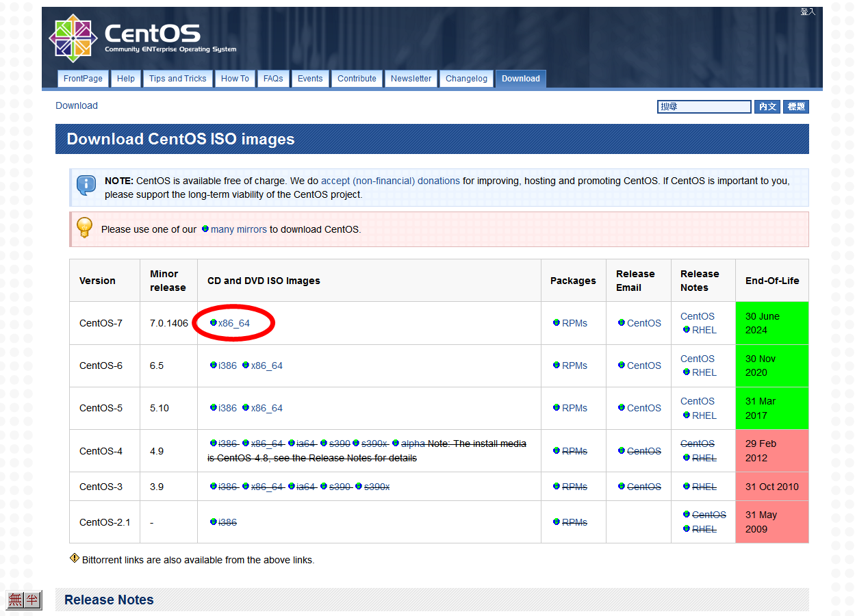The height and width of the screenshot is (616, 855).
Task: Click the globe icon before many mirrors
Action: 205,229
